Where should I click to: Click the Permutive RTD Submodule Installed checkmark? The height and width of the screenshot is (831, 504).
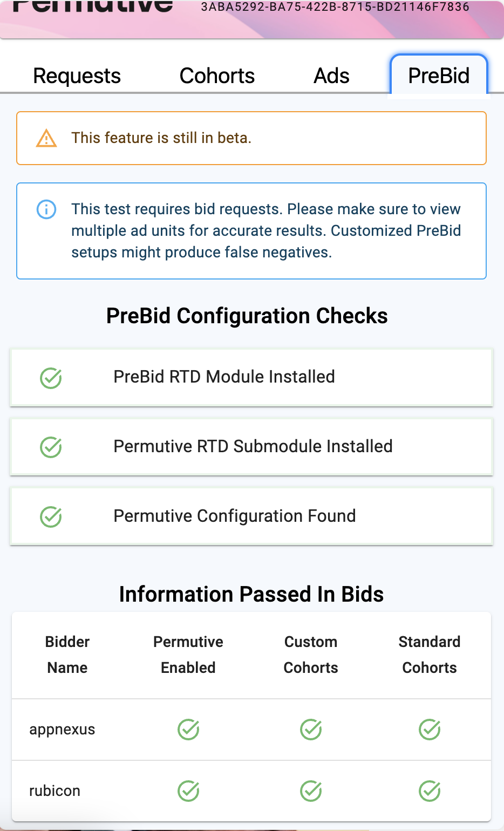click(x=51, y=447)
